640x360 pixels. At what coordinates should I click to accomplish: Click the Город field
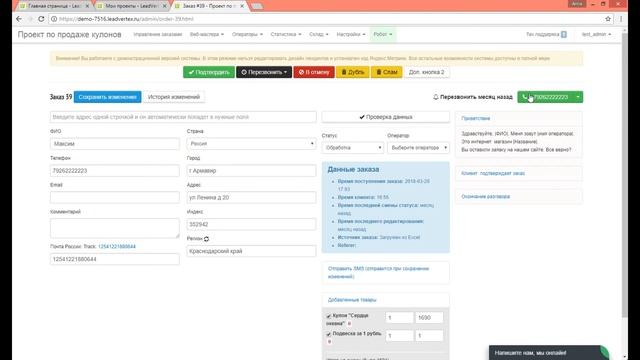251,171
